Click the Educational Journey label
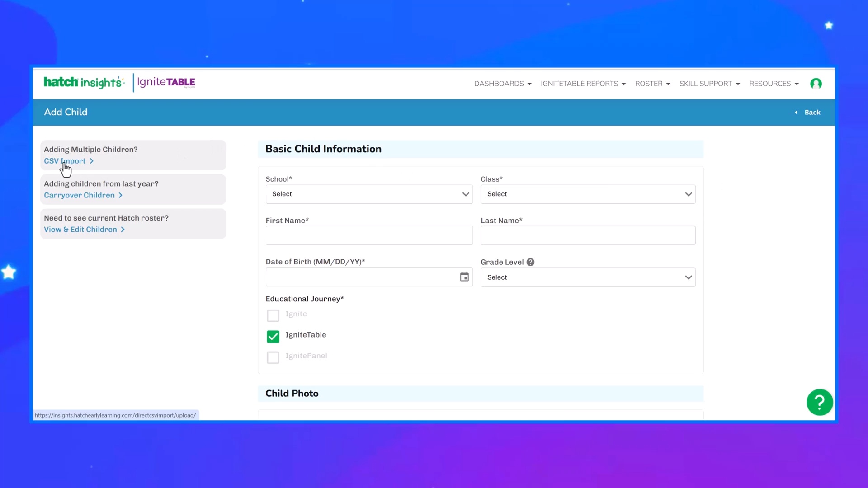The image size is (868, 488). pos(305,299)
